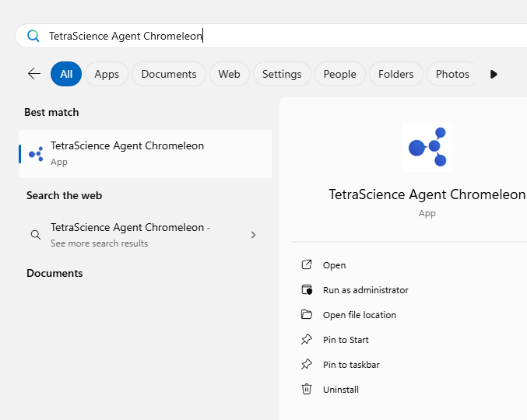Click the search magnifier icon in search box
Image resolution: width=527 pixels, height=420 pixels.
(33, 36)
